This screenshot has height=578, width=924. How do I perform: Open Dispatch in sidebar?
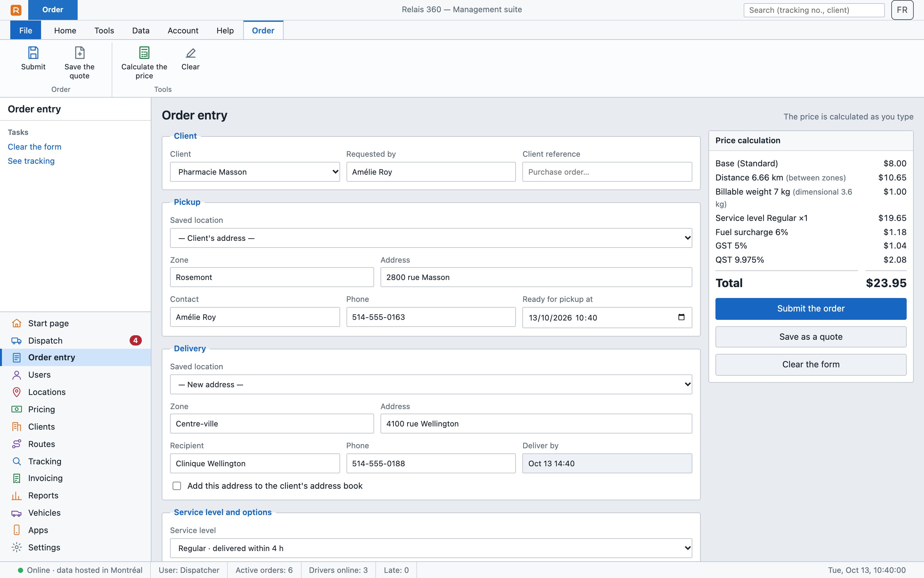point(76,340)
